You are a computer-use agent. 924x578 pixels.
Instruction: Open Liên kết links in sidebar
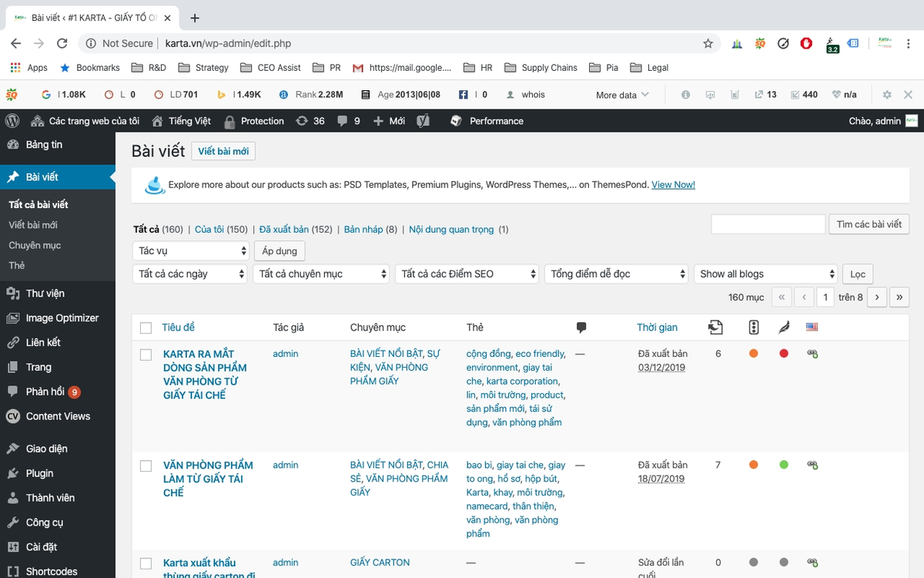coord(58,342)
